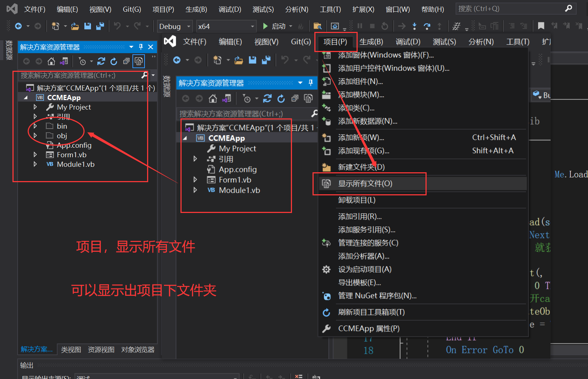The width and height of the screenshot is (588, 379).
Task: Click the Open File folder icon in the main toolbar
Action: click(75, 26)
